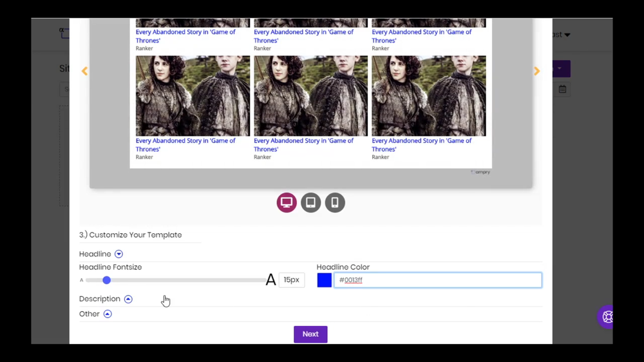This screenshot has width=644, height=362.
Task: Click the large A max font size icon
Action: 270,280
